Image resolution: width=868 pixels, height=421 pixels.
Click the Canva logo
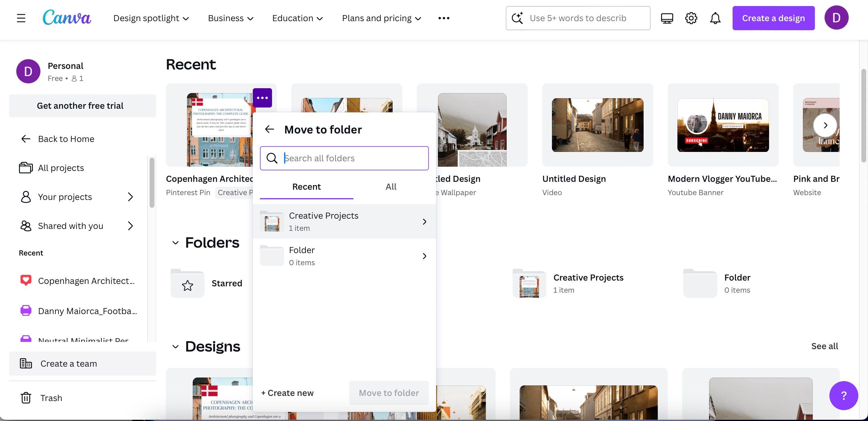coord(67,18)
